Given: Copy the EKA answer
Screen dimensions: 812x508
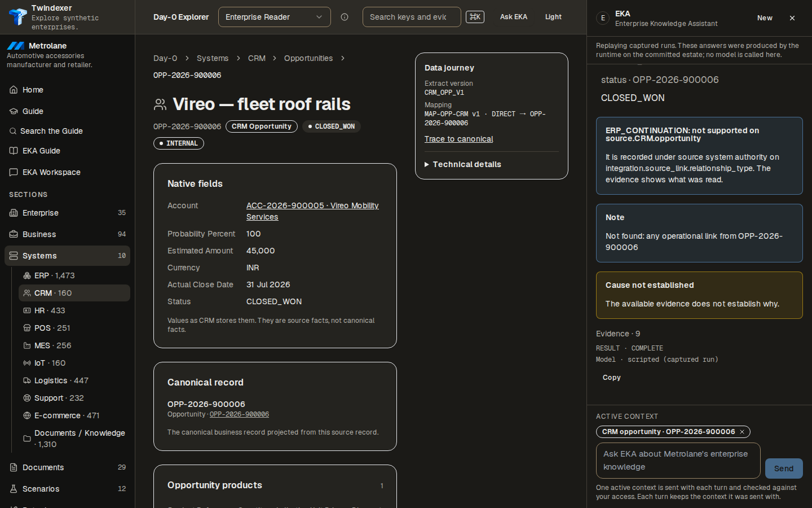Looking at the screenshot, I should point(611,378).
